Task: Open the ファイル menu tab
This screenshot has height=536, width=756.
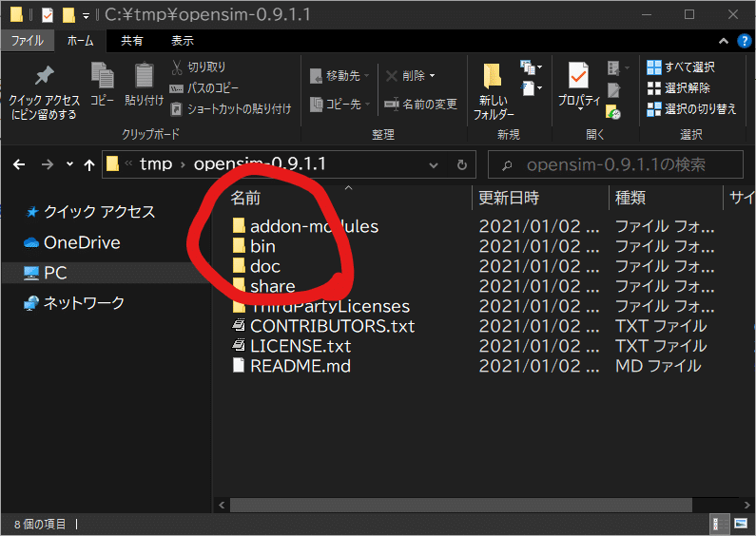Action: point(27,41)
